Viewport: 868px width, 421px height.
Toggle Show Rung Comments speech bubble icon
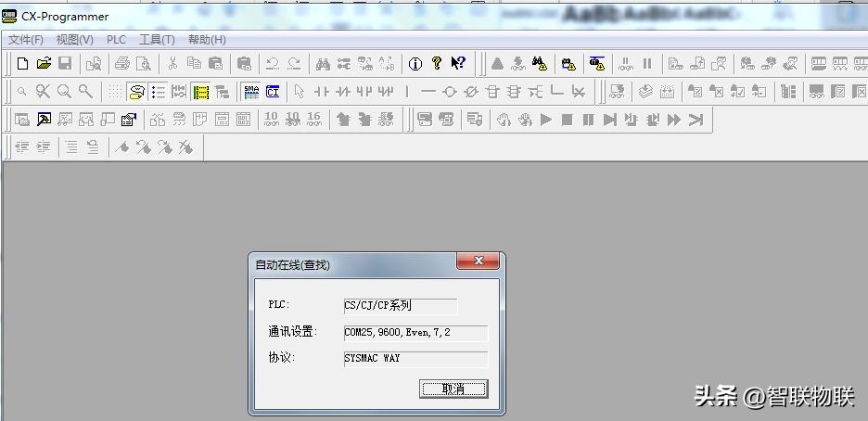(x=136, y=91)
